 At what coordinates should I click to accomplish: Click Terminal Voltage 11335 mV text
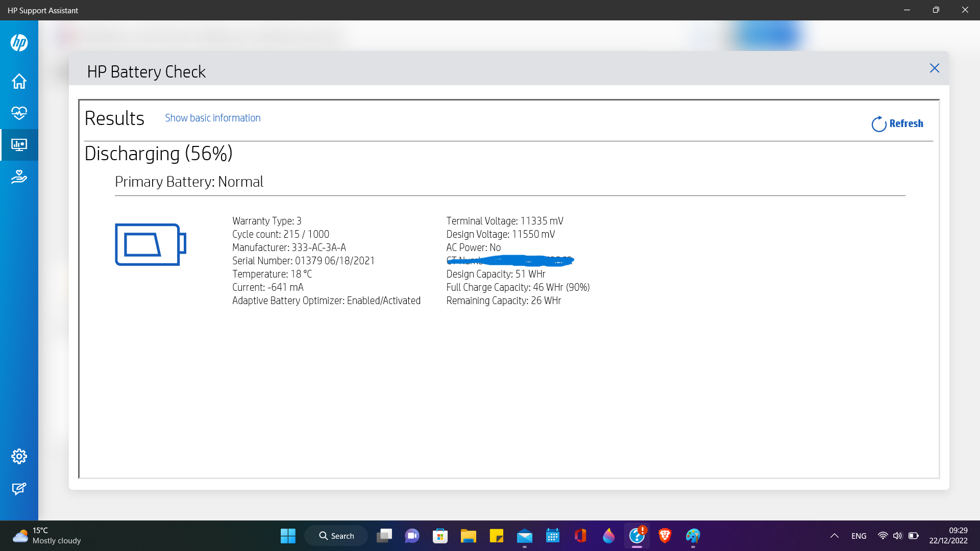[505, 221]
